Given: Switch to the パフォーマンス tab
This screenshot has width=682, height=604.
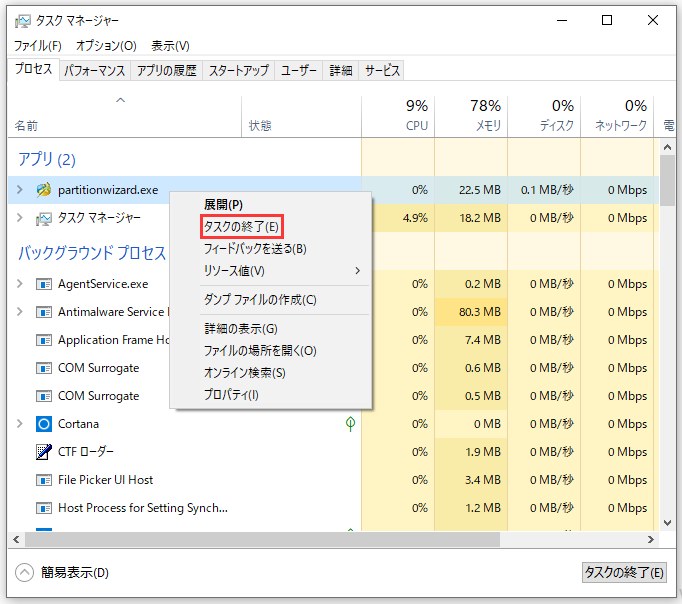Looking at the screenshot, I should pos(95,70).
